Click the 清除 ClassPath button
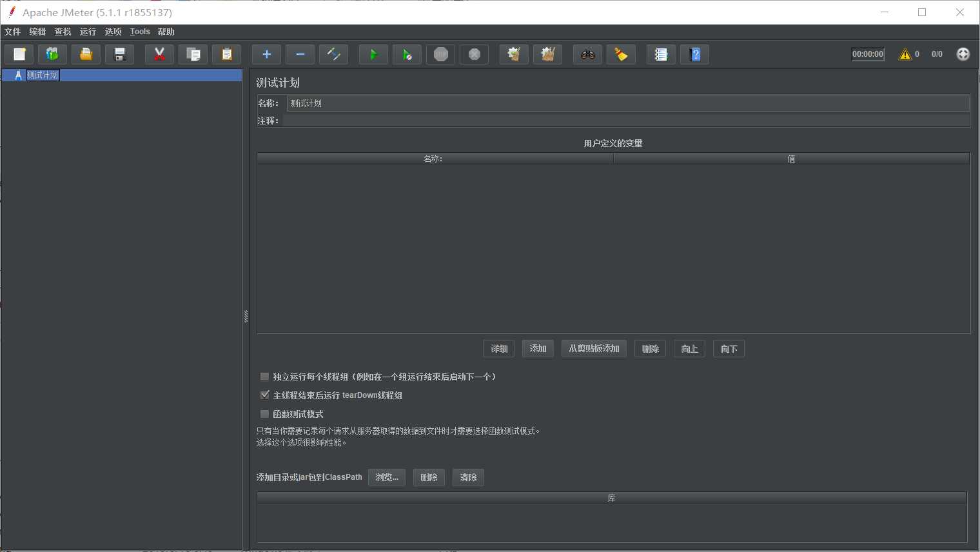 468,477
